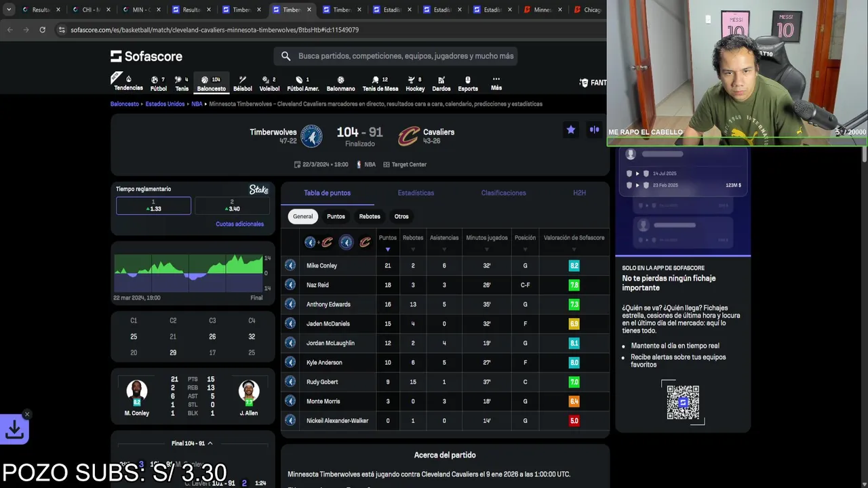
Task: Select both teams filter in table header
Action: (319, 242)
